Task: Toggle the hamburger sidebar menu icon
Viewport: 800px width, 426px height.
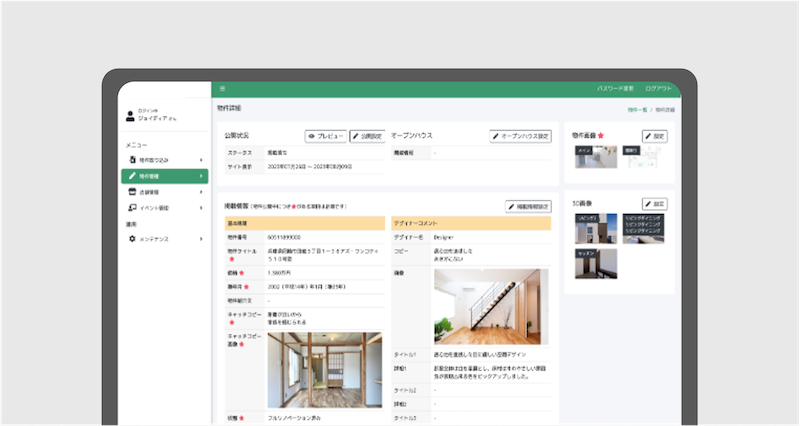Action: [222, 89]
